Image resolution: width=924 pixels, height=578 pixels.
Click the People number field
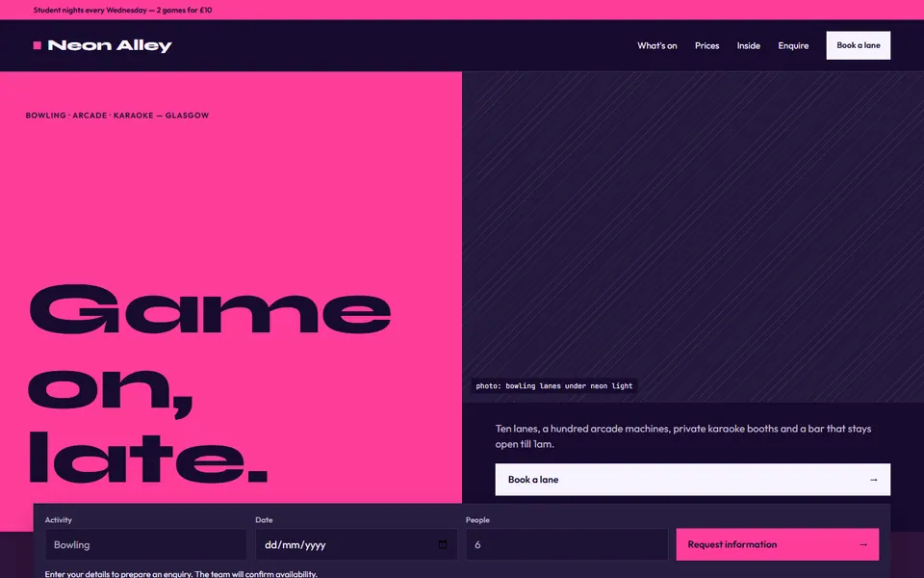567,544
